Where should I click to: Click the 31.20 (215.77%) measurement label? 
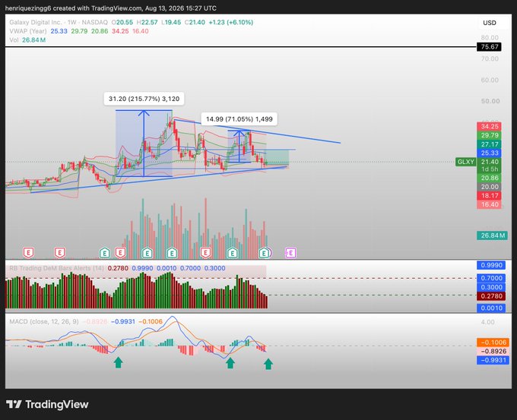(x=144, y=99)
